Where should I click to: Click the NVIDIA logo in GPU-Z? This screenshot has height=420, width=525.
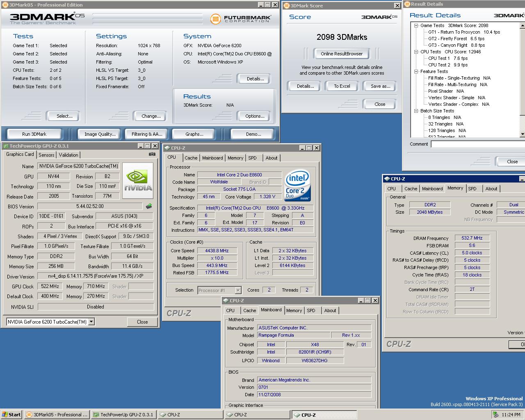138,180
